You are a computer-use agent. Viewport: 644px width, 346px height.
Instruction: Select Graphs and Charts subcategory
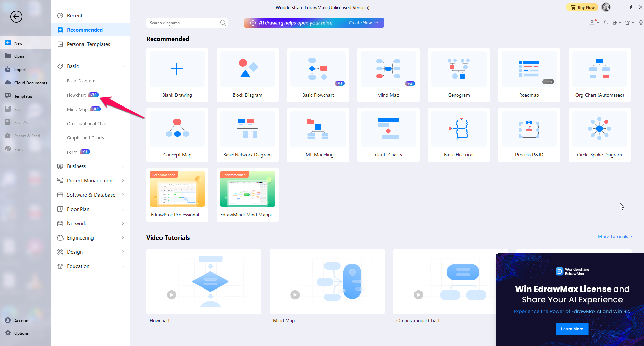click(x=85, y=138)
